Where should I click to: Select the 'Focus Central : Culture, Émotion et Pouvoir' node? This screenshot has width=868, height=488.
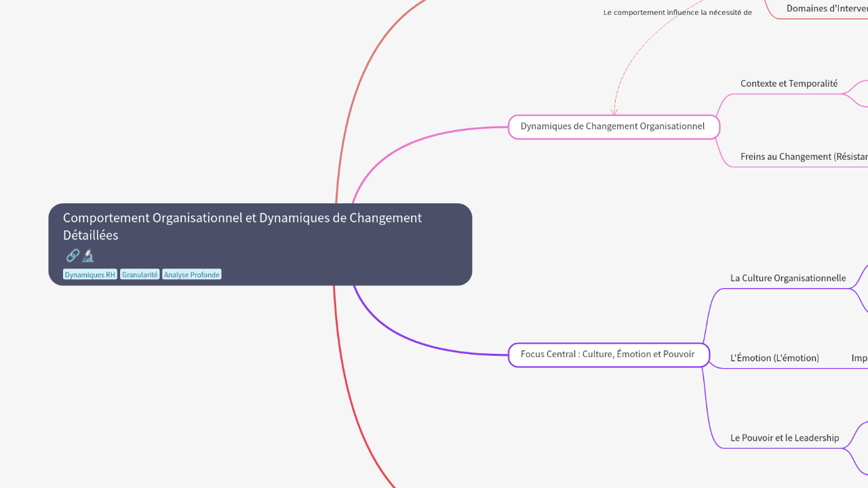608,354
